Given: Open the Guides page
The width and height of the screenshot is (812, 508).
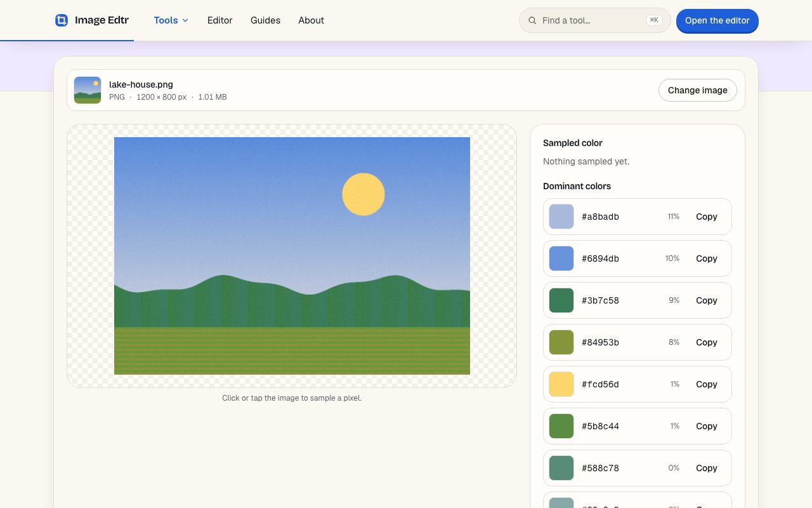Looking at the screenshot, I should [x=265, y=20].
